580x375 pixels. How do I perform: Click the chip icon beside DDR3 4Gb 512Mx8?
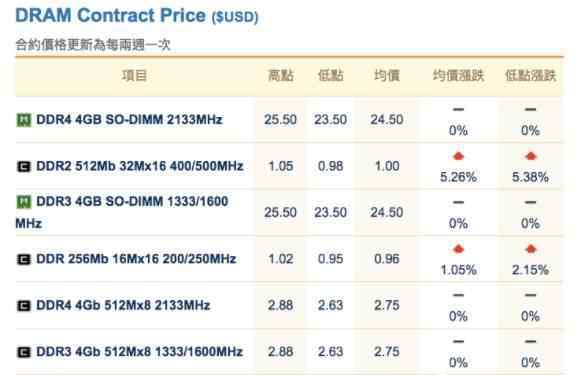[x=24, y=352]
